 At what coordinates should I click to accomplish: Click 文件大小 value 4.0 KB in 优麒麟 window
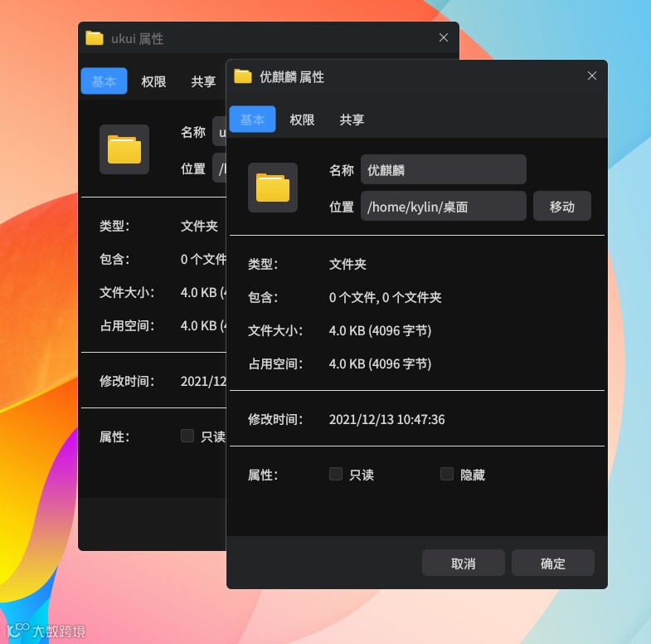(x=381, y=331)
